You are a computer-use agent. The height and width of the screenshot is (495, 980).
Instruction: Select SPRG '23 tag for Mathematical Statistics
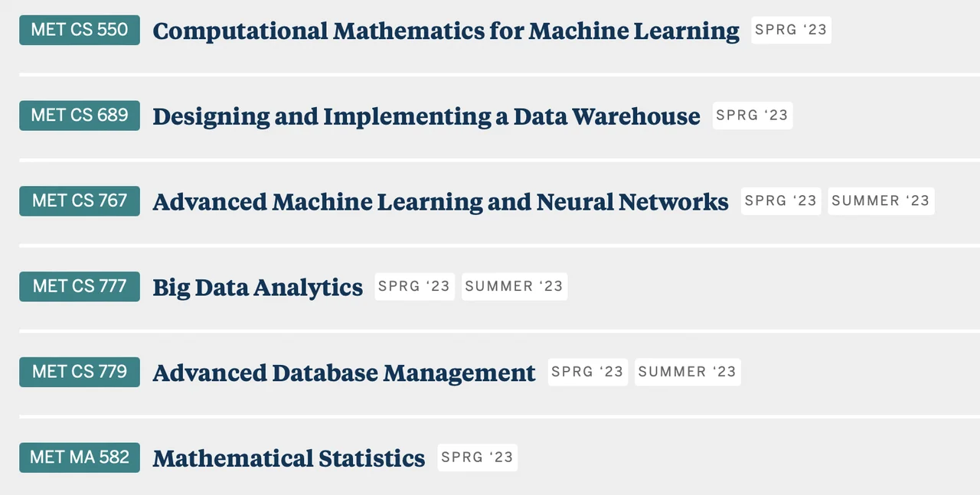click(478, 458)
